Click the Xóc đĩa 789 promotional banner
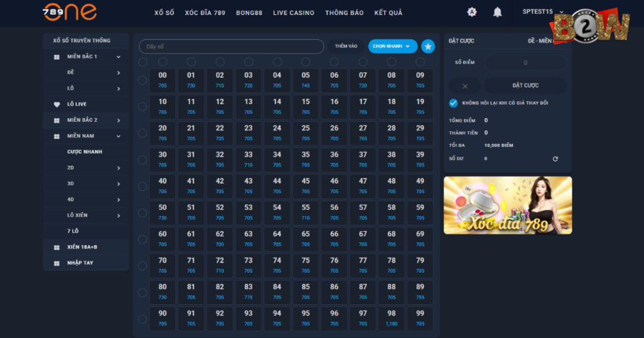The width and height of the screenshot is (644, 338). click(x=508, y=205)
